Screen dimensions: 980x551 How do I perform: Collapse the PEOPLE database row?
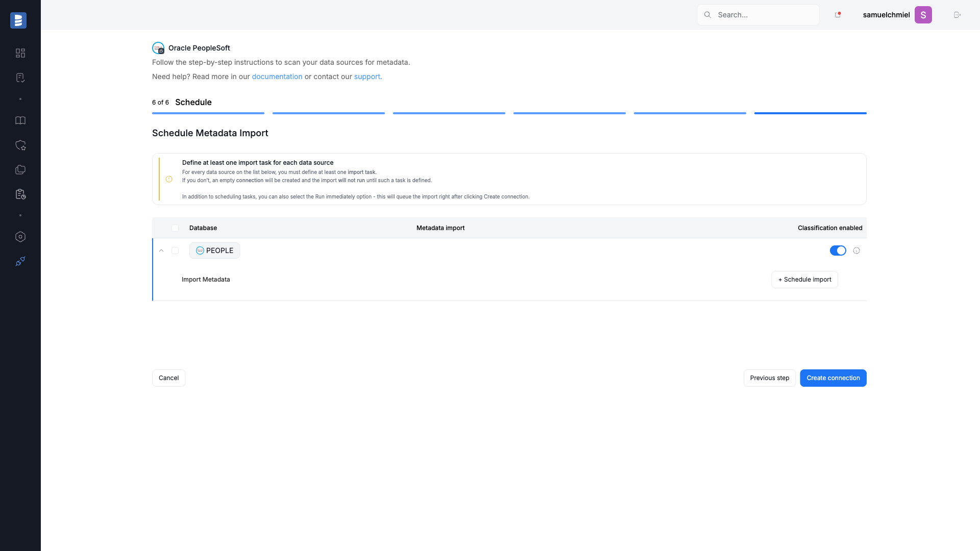pos(161,251)
